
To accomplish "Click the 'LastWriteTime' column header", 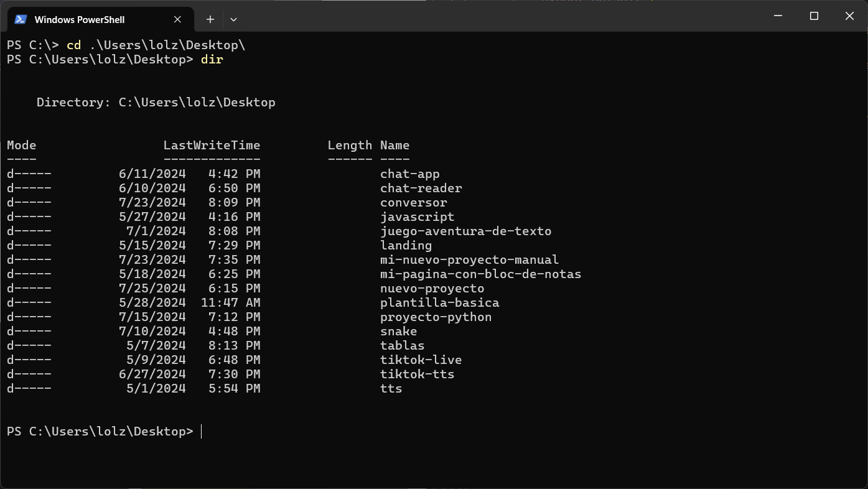I will click(x=212, y=146).
